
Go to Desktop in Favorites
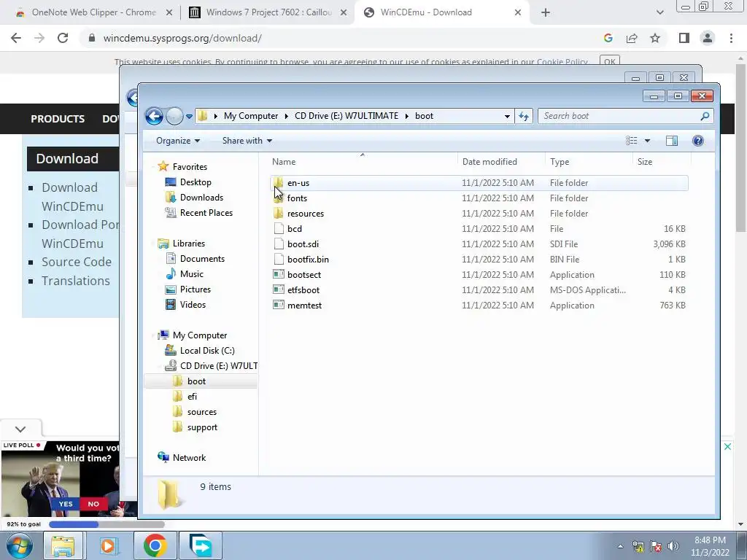(196, 182)
